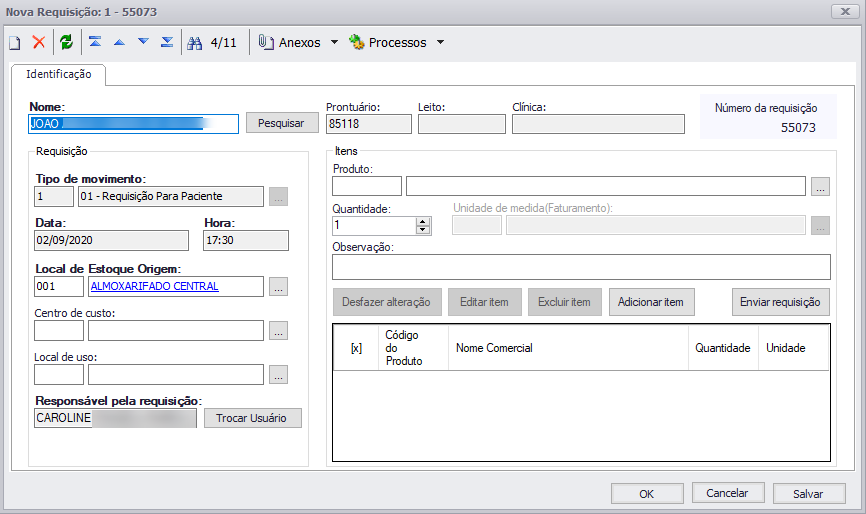Click the Editar item button

[x=484, y=302]
